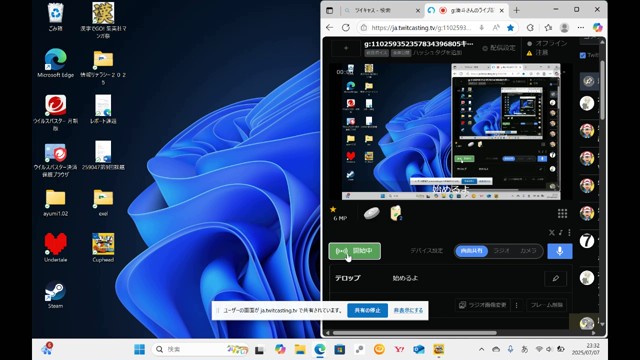Switch to the live broadcast tab

(x=468, y=10)
